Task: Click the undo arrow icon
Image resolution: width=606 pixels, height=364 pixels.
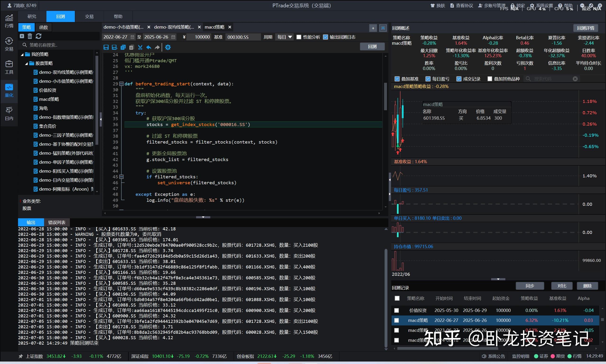Action: click(x=148, y=47)
